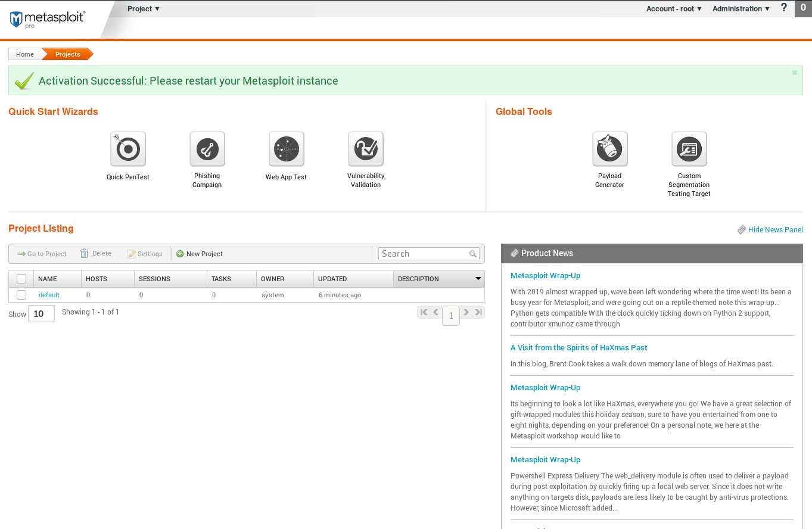Sort projects by Updated column

(353, 279)
